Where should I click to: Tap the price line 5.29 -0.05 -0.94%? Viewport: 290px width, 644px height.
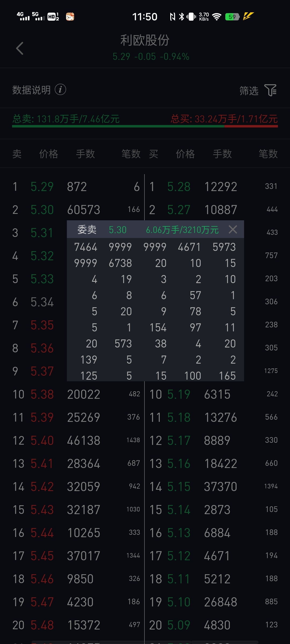click(151, 57)
